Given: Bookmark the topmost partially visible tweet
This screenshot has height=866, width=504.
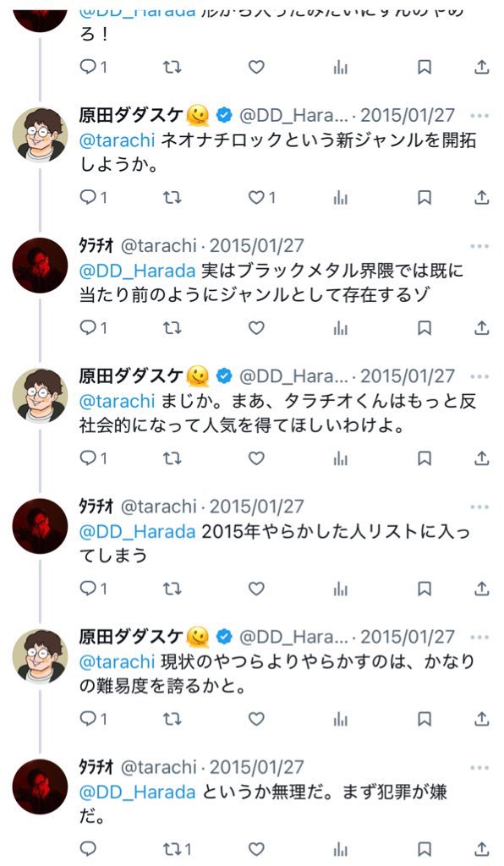Looking at the screenshot, I should click(x=424, y=67).
